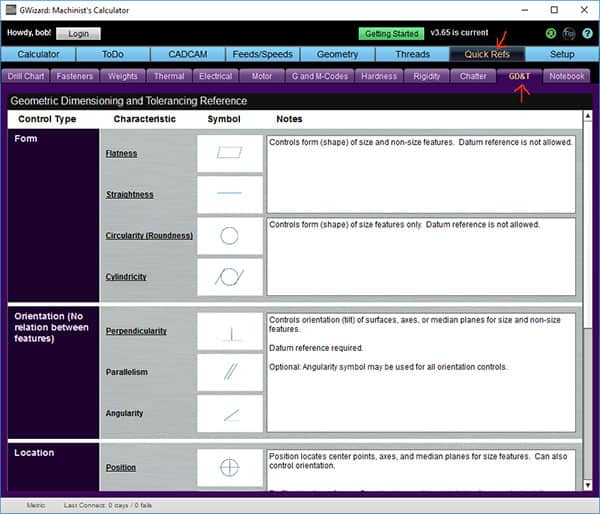Image resolution: width=600 pixels, height=514 pixels.
Task: Switch to the Calculator tab
Action: click(38, 54)
